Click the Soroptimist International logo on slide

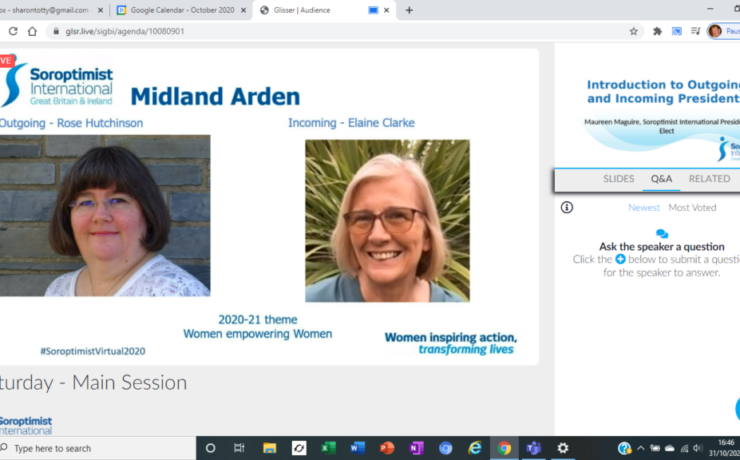pyautogui.click(x=57, y=81)
